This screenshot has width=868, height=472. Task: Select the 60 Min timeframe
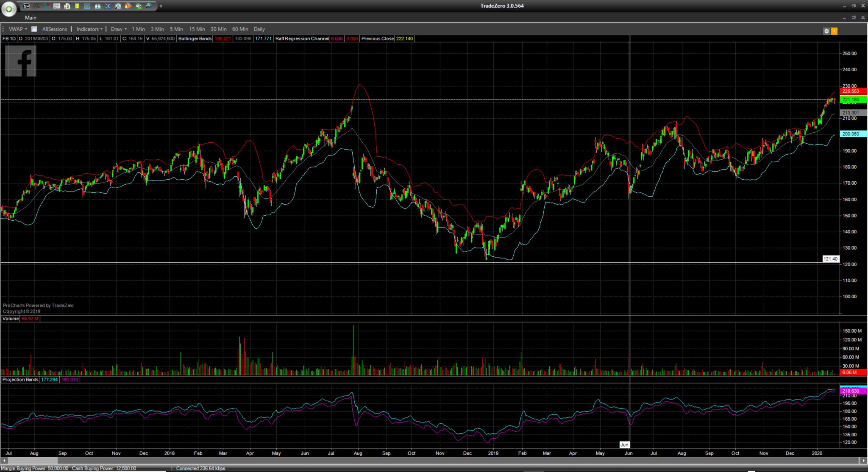tap(240, 29)
